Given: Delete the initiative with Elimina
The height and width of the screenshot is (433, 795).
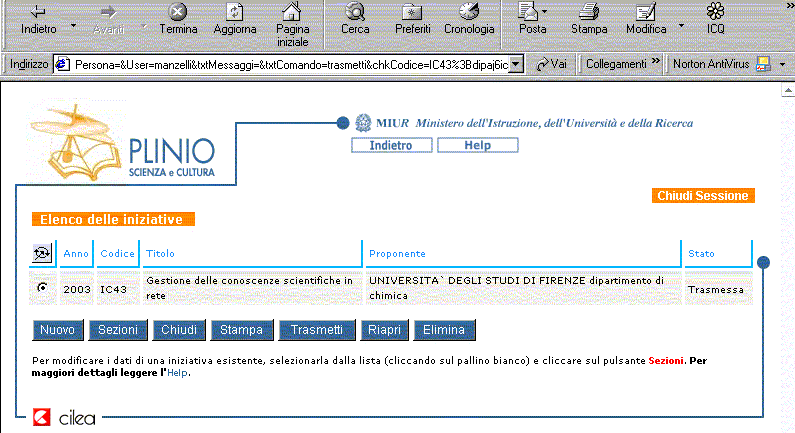Looking at the screenshot, I should pyautogui.click(x=444, y=330).
